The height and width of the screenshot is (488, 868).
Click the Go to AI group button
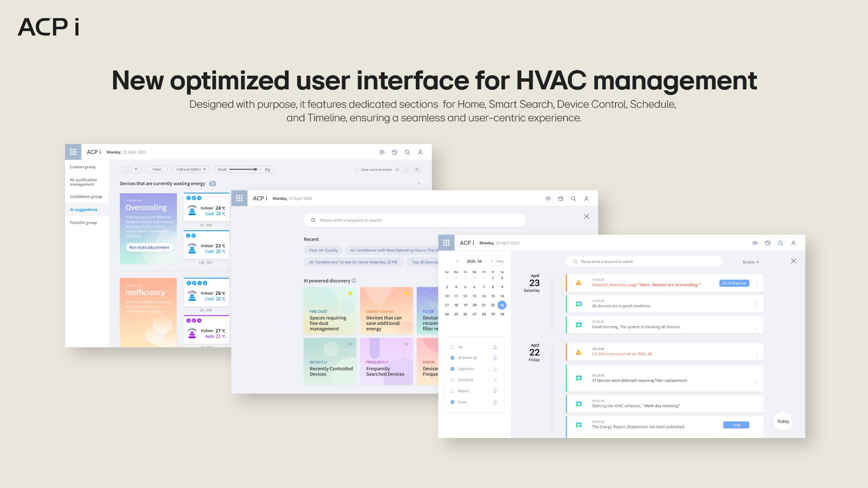click(734, 283)
